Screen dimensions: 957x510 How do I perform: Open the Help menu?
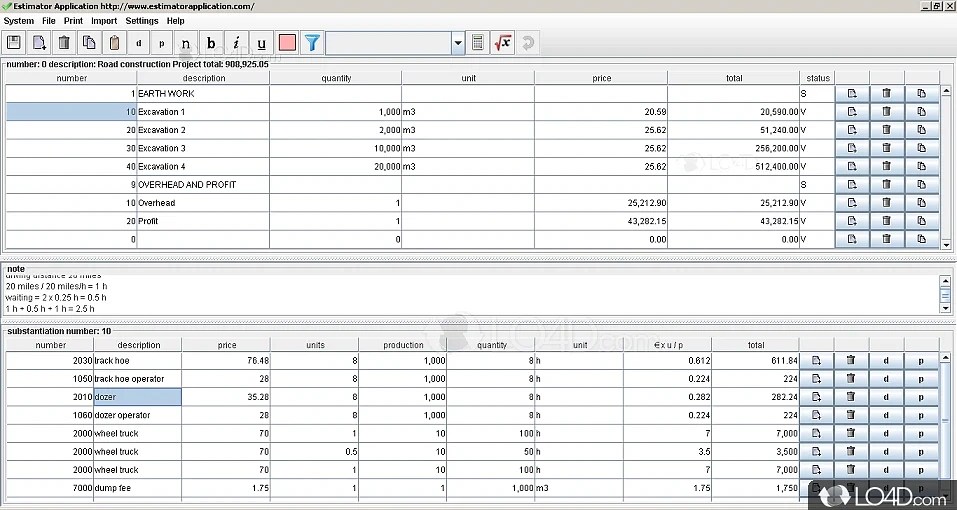coord(176,21)
